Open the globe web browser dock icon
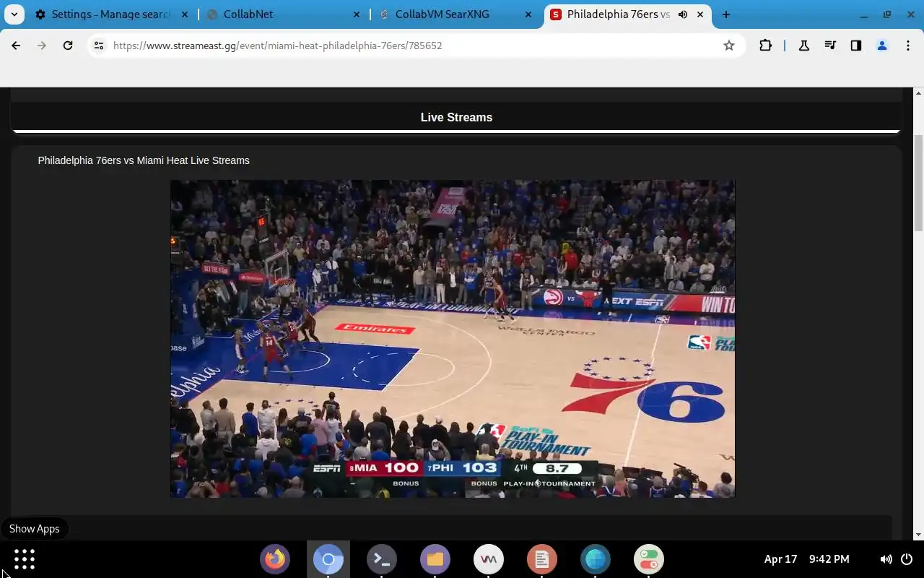Image resolution: width=924 pixels, height=578 pixels. point(596,559)
